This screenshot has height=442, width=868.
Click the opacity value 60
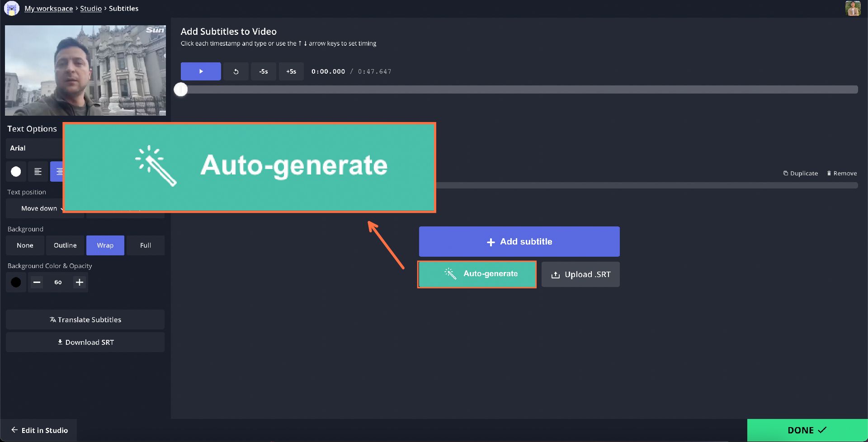[x=58, y=282]
